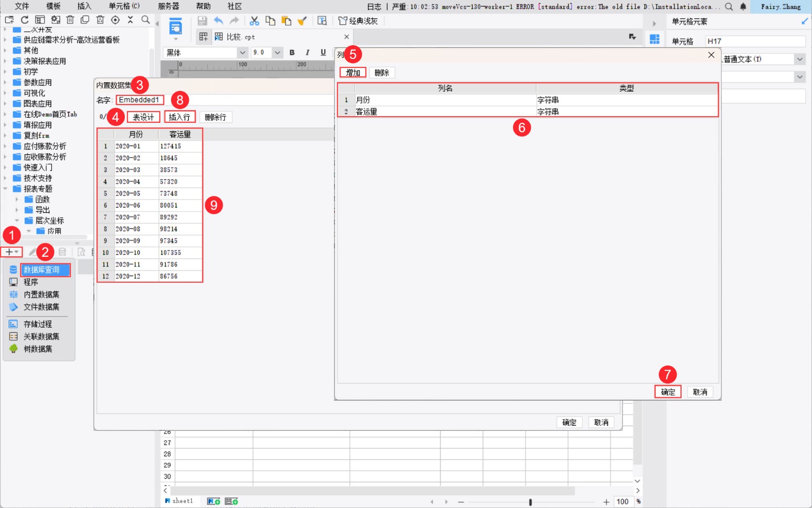This screenshot has height=508, width=812.
Task: Confirm the column dialog with its 确定 button
Action: point(668,392)
